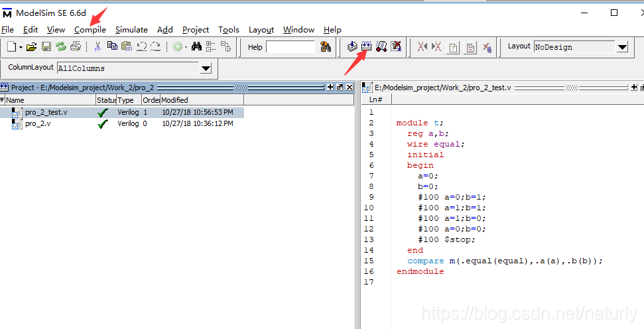Open the ColumnLayout AllColumns dropdown arrow
Image resolution: width=644 pixels, height=329 pixels.
click(x=206, y=68)
